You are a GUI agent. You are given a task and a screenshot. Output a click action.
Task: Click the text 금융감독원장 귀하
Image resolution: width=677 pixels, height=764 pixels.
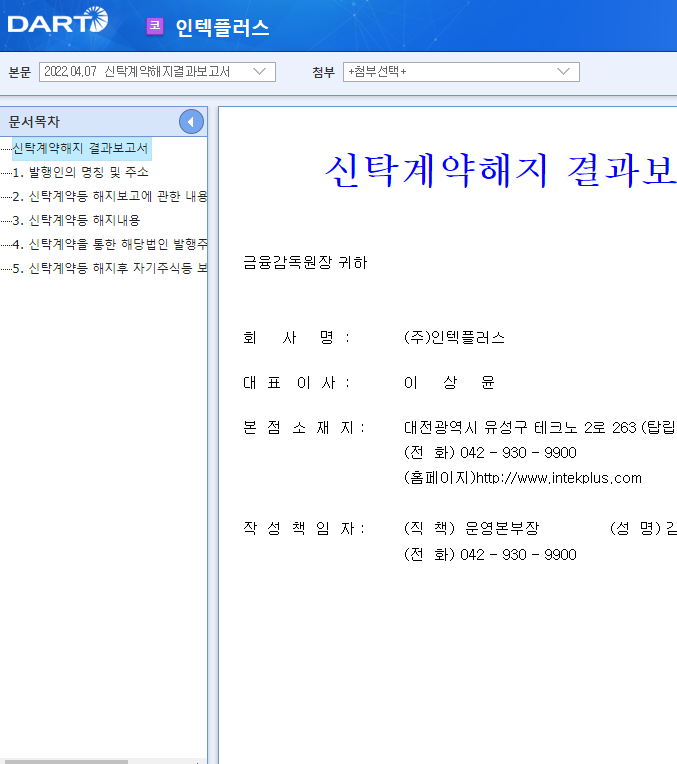point(305,263)
